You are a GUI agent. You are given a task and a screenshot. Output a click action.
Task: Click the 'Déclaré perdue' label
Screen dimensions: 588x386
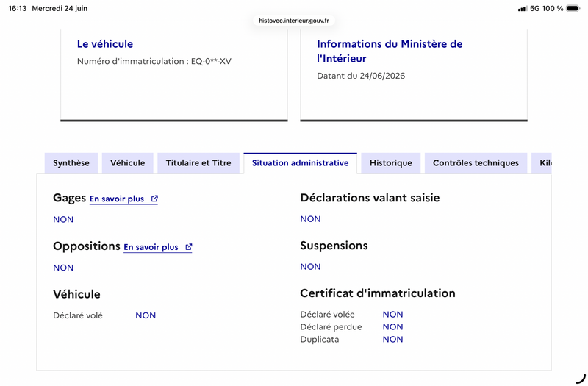331,327
